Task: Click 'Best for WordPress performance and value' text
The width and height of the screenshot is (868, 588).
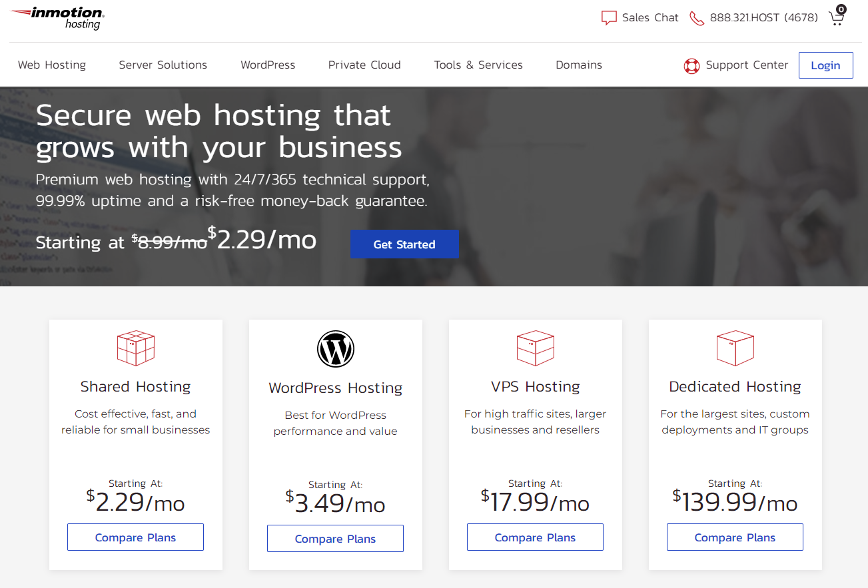Action: (x=336, y=424)
